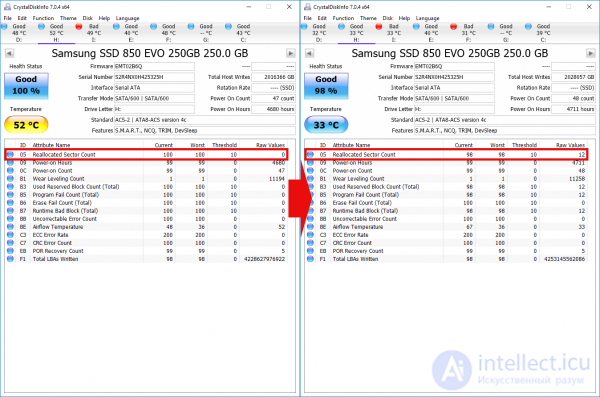Click status circle of Total LBAs Written, raw 4228627976922
600x397 pixels.
click(x=10, y=259)
